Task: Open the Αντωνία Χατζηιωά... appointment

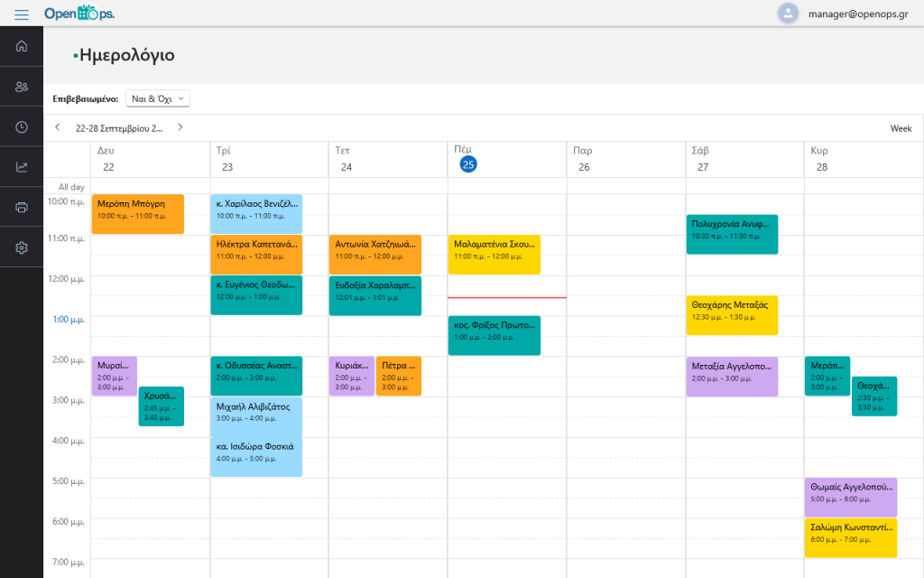Action: point(375,255)
